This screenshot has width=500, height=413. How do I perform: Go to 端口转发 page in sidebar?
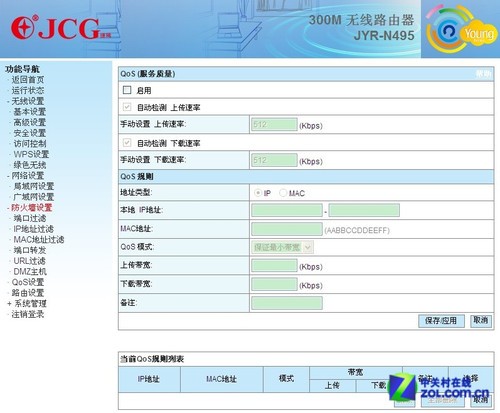pos(30,250)
